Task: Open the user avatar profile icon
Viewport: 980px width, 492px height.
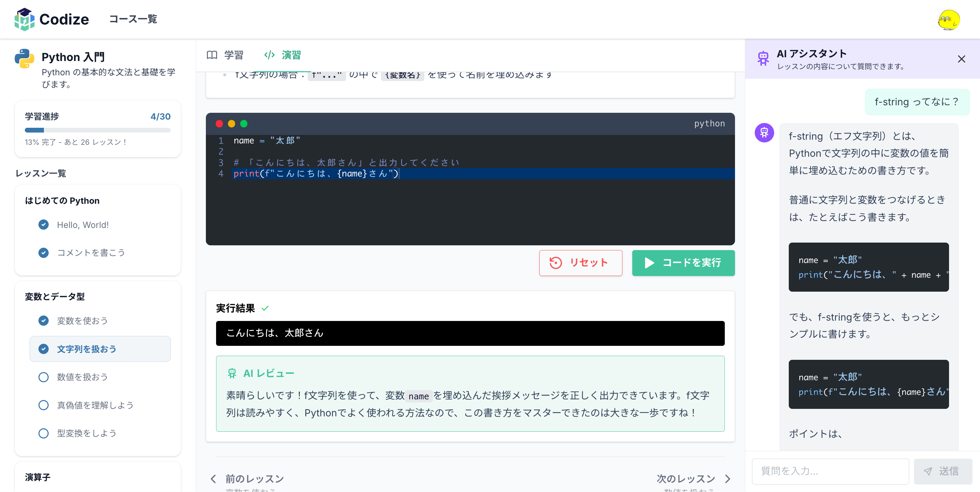Action: (948, 20)
